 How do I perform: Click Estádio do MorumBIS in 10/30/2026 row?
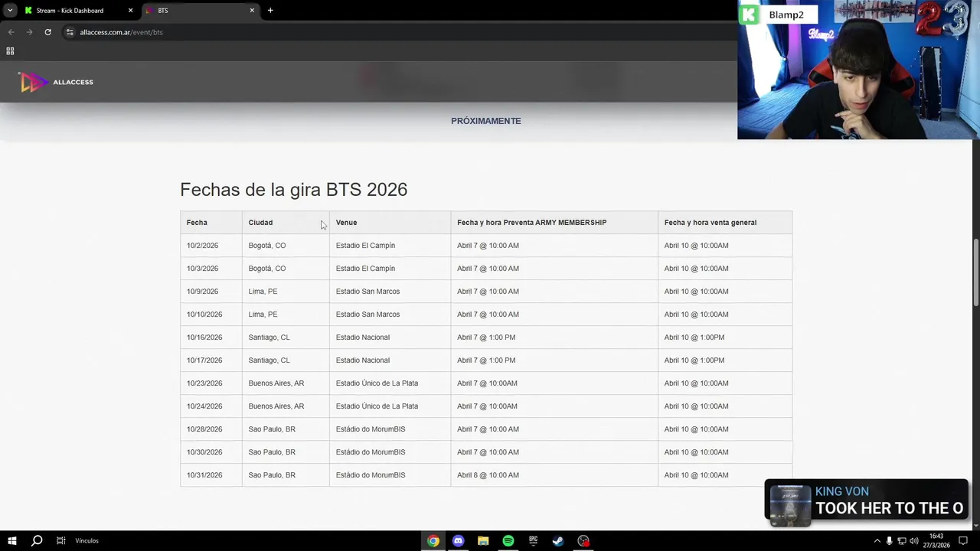(371, 452)
